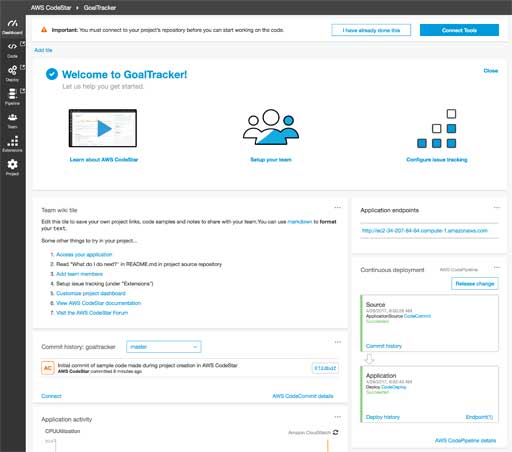Open the Team sidebar icon
This screenshot has height=452, width=512.
point(12,120)
